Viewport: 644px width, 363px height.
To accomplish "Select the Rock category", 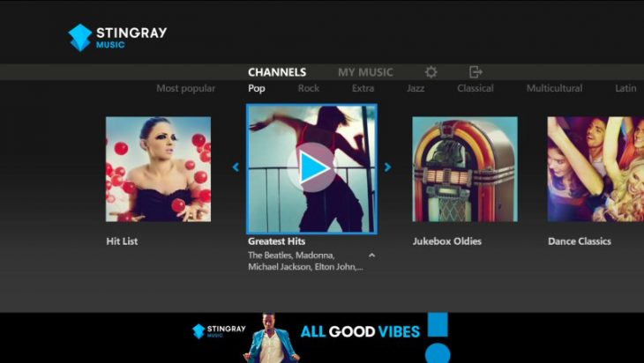I will [309, 88].
